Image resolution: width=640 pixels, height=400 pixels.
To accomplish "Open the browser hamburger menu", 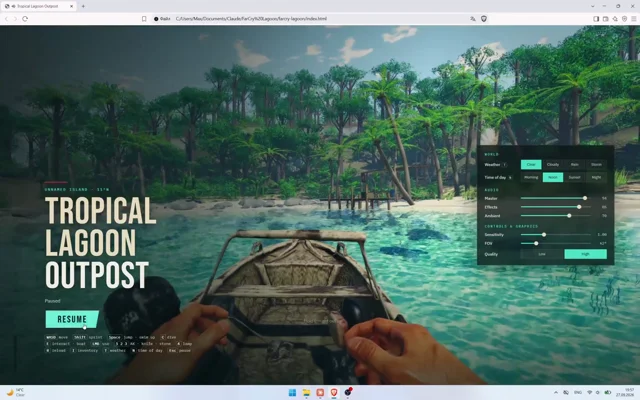I will pos(634,19).
